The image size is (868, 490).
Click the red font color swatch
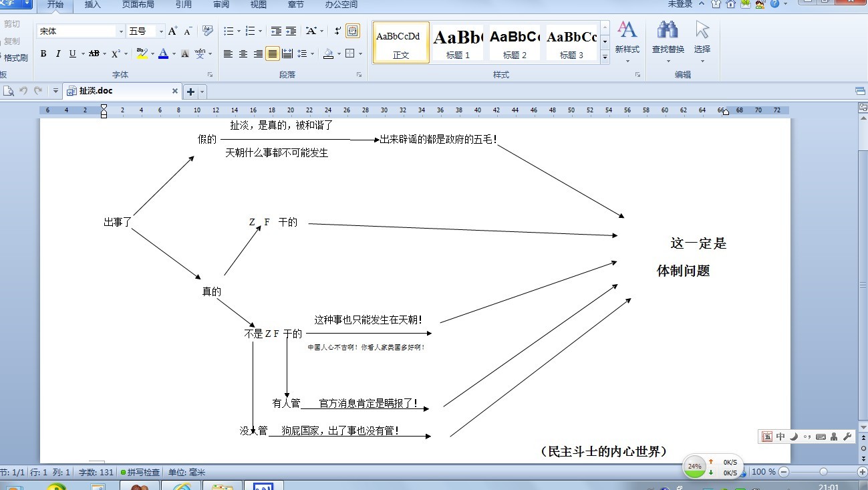coord(163,54)
